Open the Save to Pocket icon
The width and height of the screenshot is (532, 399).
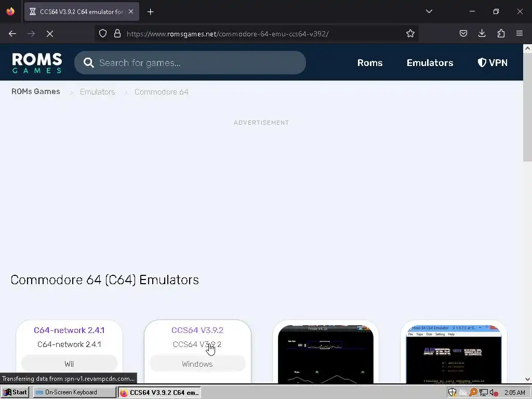tap(463, 33)
